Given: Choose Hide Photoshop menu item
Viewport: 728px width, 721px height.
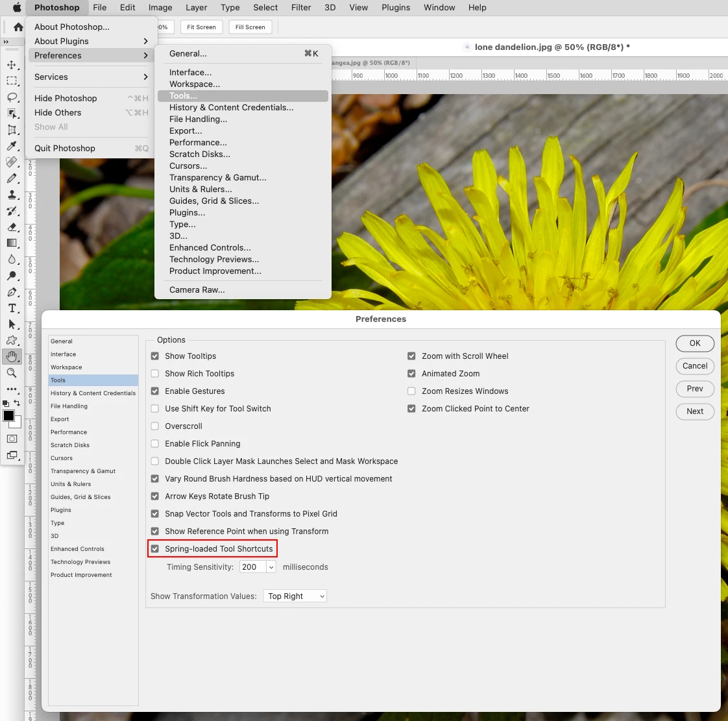Looking at the screenshot, I should point(91,99).
